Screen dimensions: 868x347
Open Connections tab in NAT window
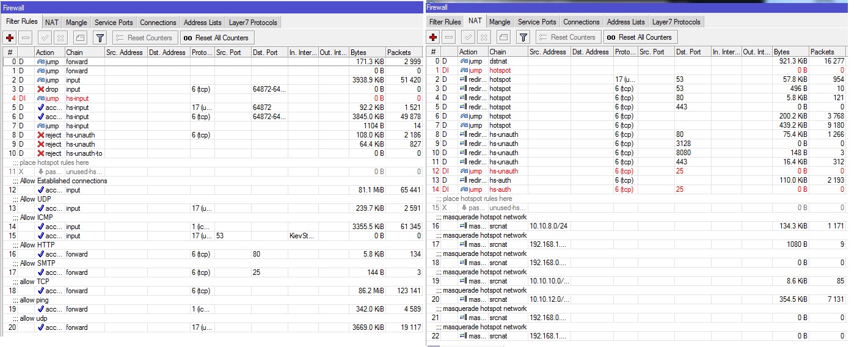point(582,22)
